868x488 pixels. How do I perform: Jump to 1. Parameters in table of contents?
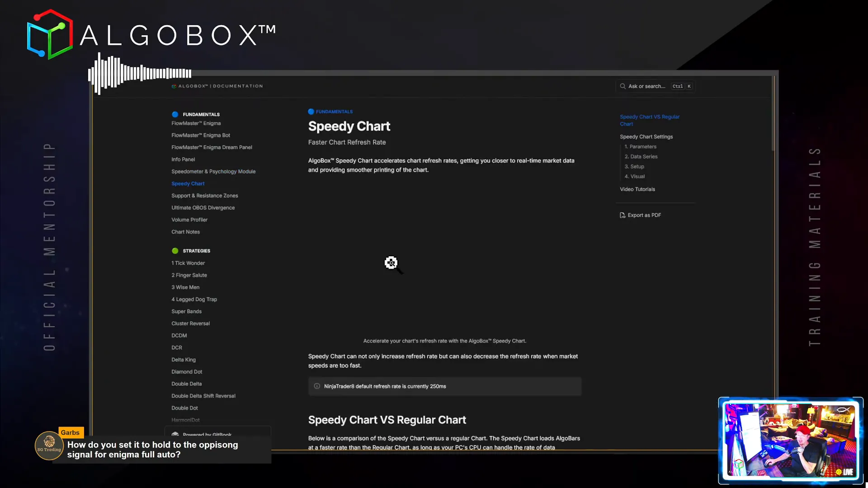coord(640,147)
